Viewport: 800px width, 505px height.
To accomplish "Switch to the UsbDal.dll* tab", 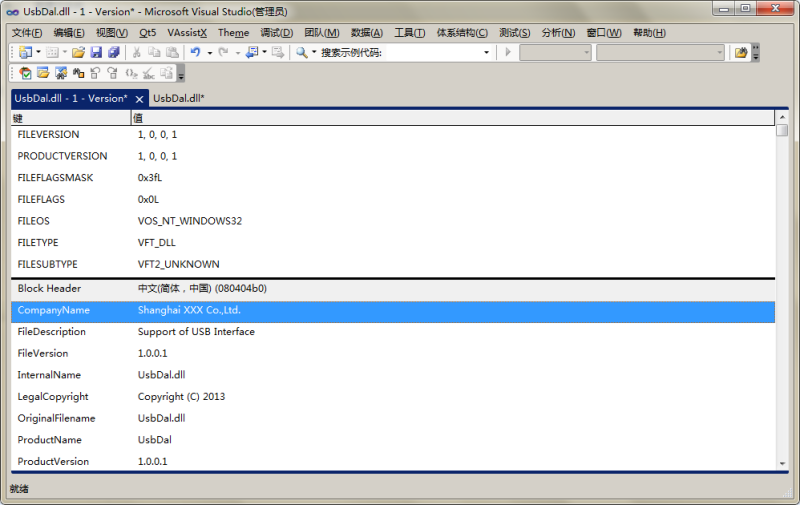I will point(178,98).
